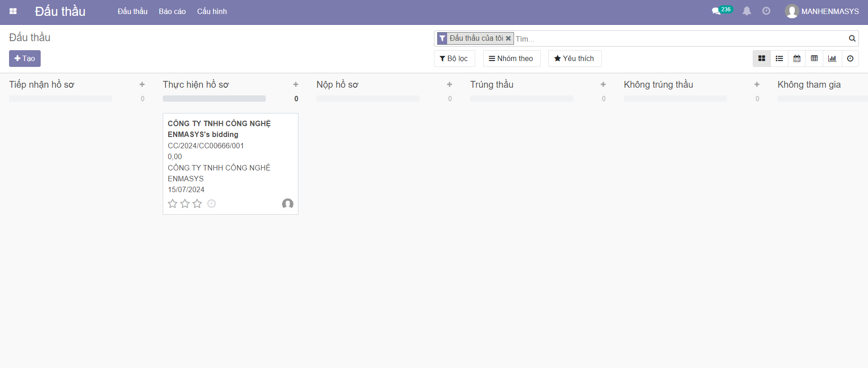Switch to pivot table view

[815, 59]
